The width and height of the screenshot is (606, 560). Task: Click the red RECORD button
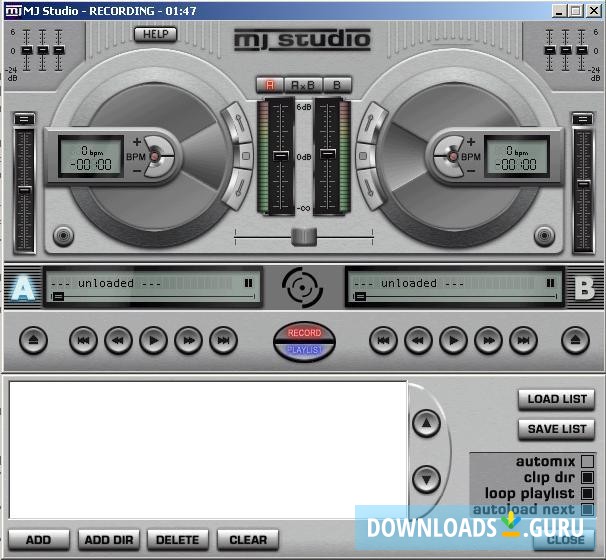[304, 332]
